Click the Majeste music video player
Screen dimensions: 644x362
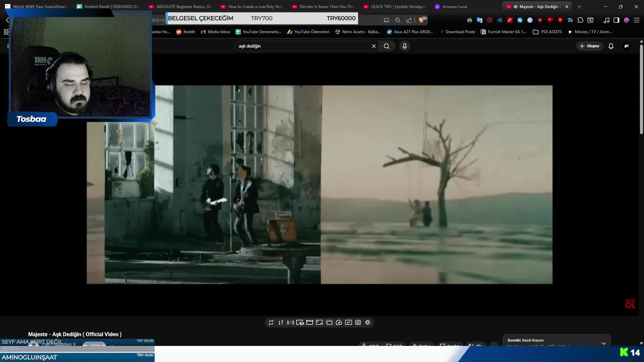pos(319,185)
